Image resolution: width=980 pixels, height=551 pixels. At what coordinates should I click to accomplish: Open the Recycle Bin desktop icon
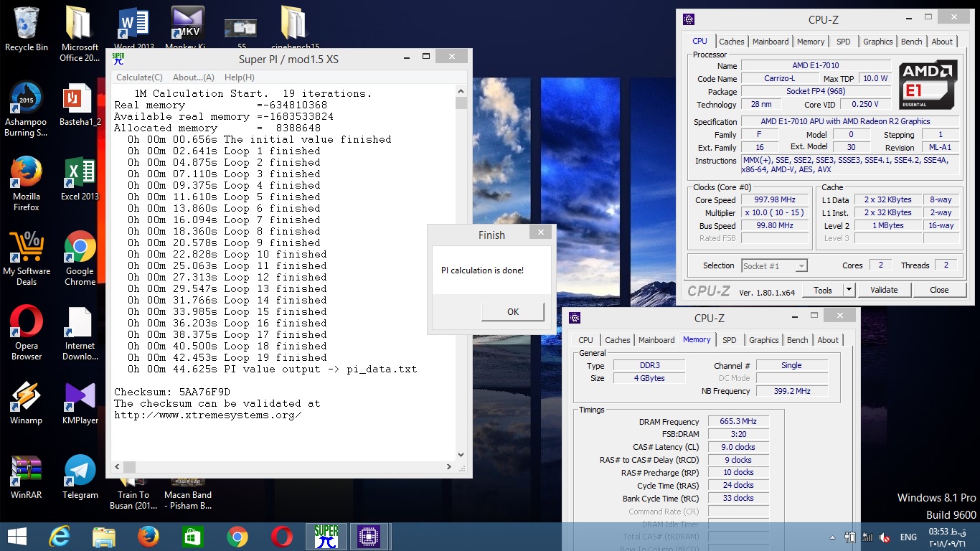[27, 29]
